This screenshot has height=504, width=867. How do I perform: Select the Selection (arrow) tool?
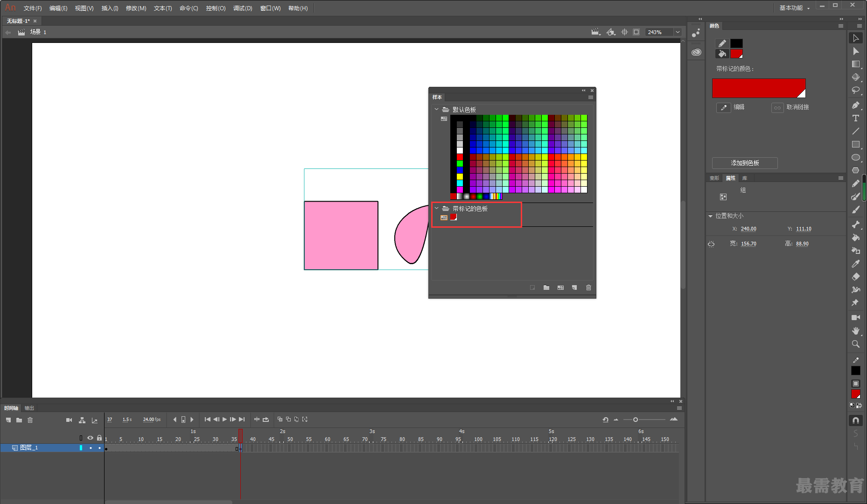(x=855, y=38)
